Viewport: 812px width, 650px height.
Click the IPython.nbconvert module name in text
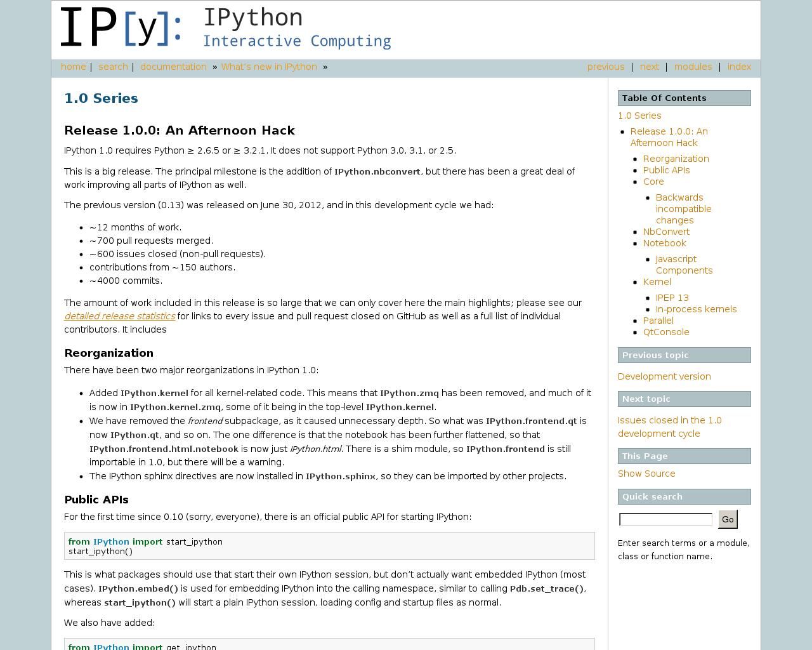click(x=377, y=171)
